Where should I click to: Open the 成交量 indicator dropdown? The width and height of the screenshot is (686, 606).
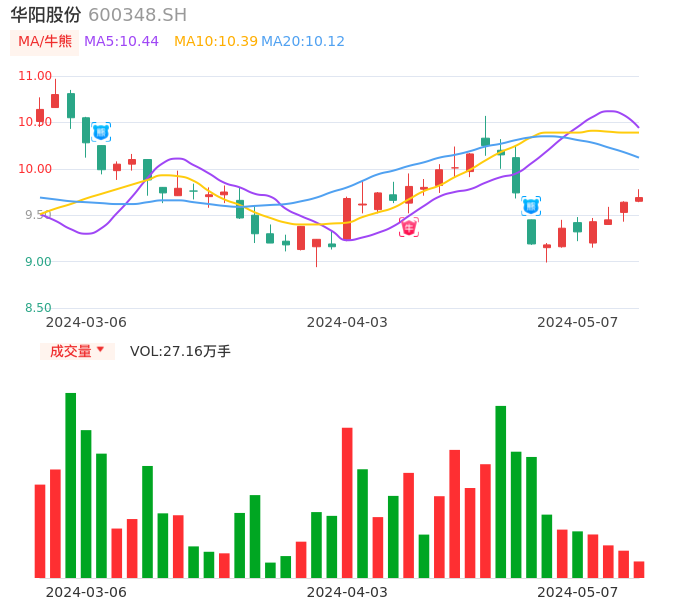click(x=77, y=351)
